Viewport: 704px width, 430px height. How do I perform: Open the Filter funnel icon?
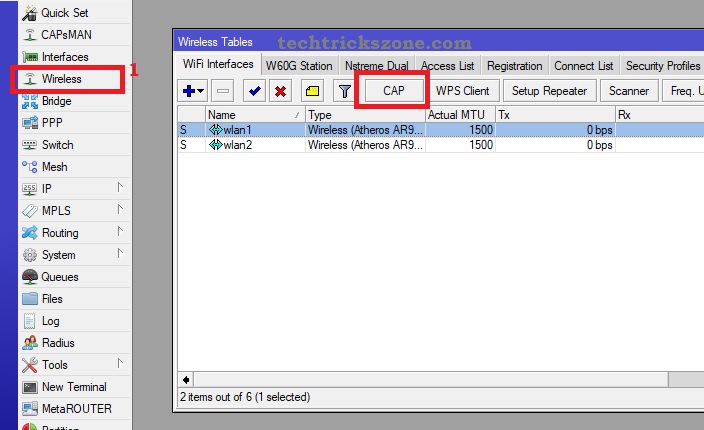pyautogui.click(x=344, y=91)
